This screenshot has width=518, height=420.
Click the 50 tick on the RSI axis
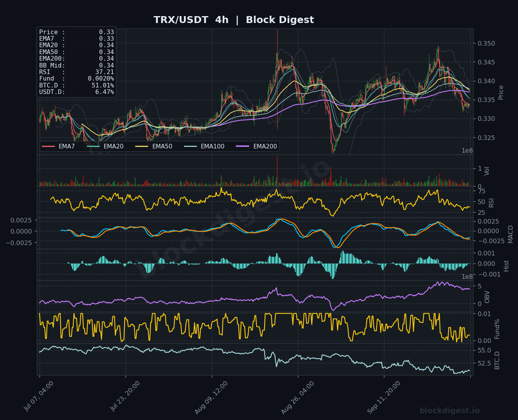tap(482, 202)
